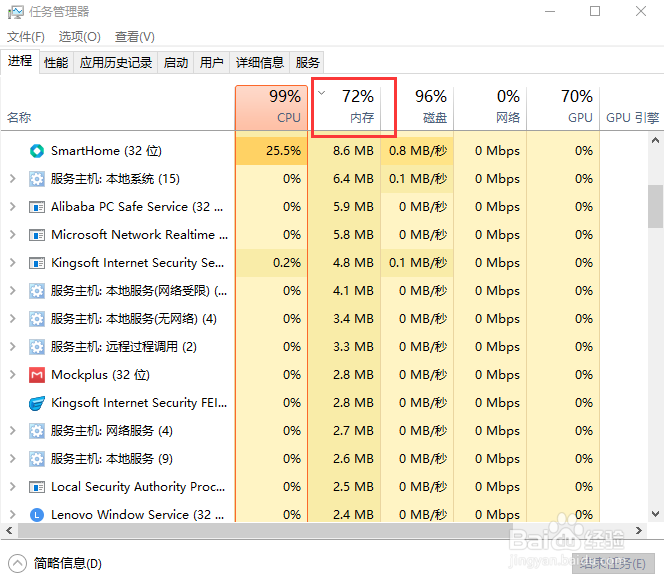Switch to the 应用历史记录 tab

(116, 63)
